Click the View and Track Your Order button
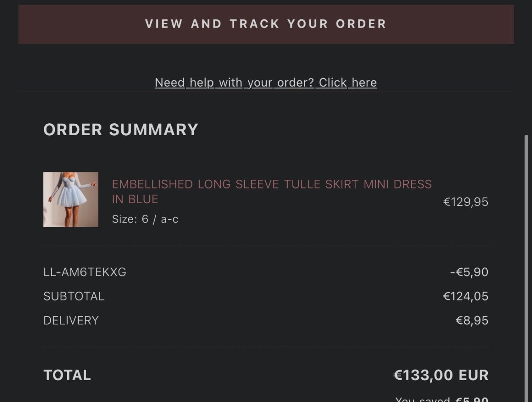This screenshot has height=402, width=532. 266,24
